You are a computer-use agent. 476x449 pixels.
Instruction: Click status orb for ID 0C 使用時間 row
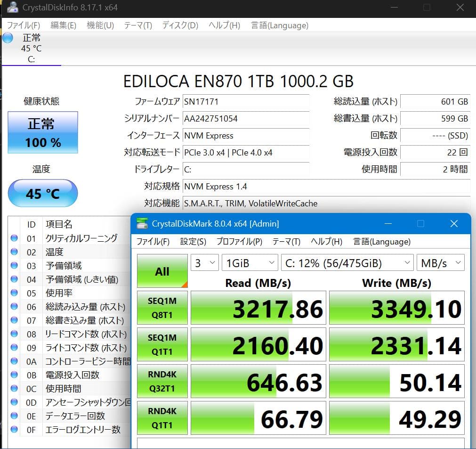click(x=14, y=388)
